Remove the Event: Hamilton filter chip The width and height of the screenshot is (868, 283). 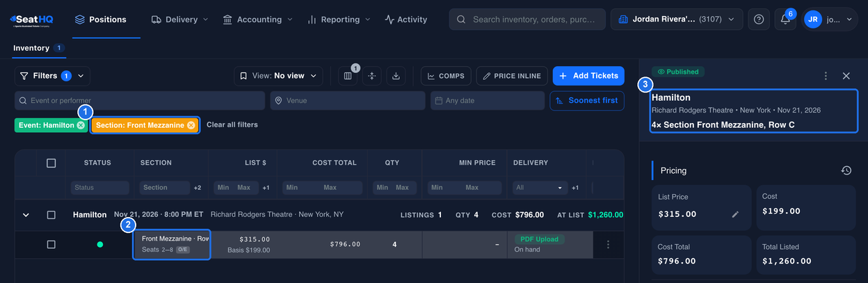click(x=81, y=125)
